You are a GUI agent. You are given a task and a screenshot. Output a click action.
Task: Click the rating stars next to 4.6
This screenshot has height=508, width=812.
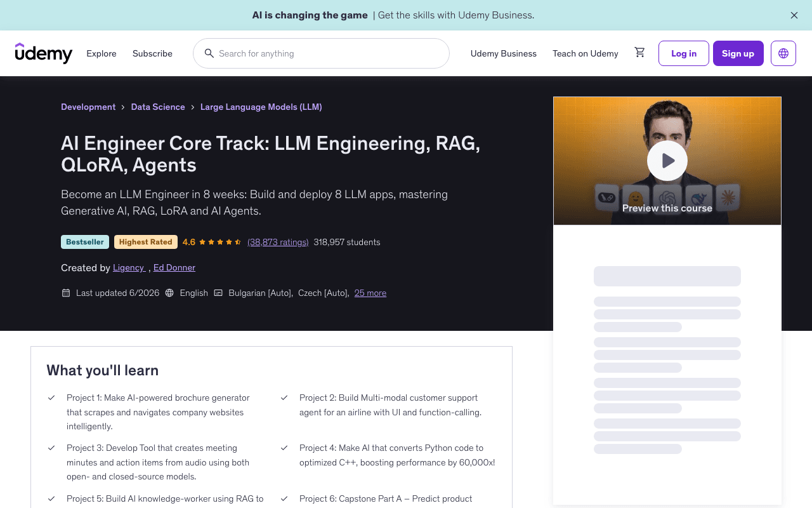(x=220, y=242)
